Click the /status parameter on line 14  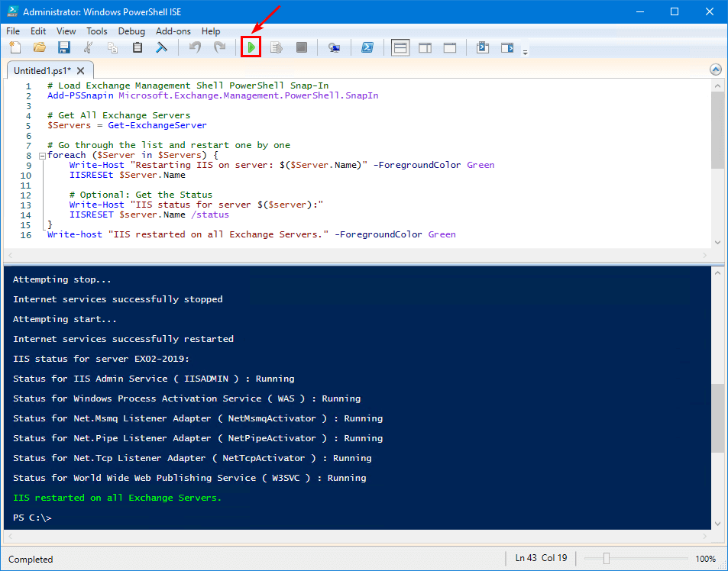pyautogui.click(x=210, y=215)
